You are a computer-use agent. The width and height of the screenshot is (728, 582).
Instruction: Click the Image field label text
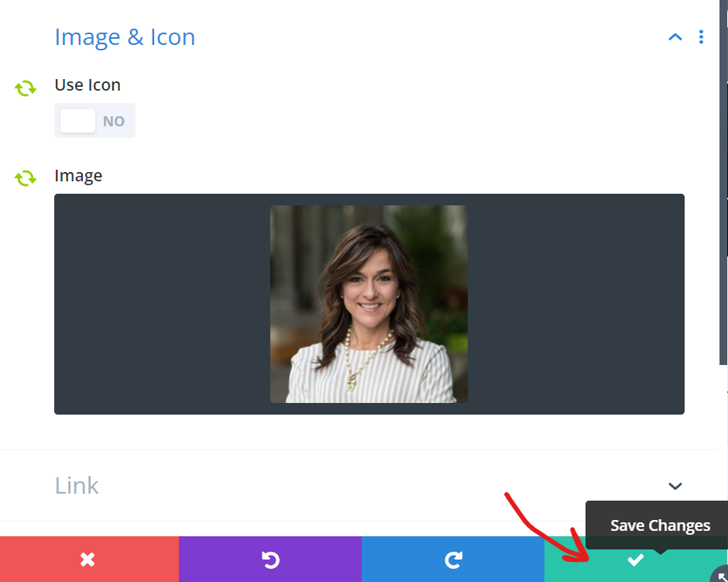pos(78,176)
